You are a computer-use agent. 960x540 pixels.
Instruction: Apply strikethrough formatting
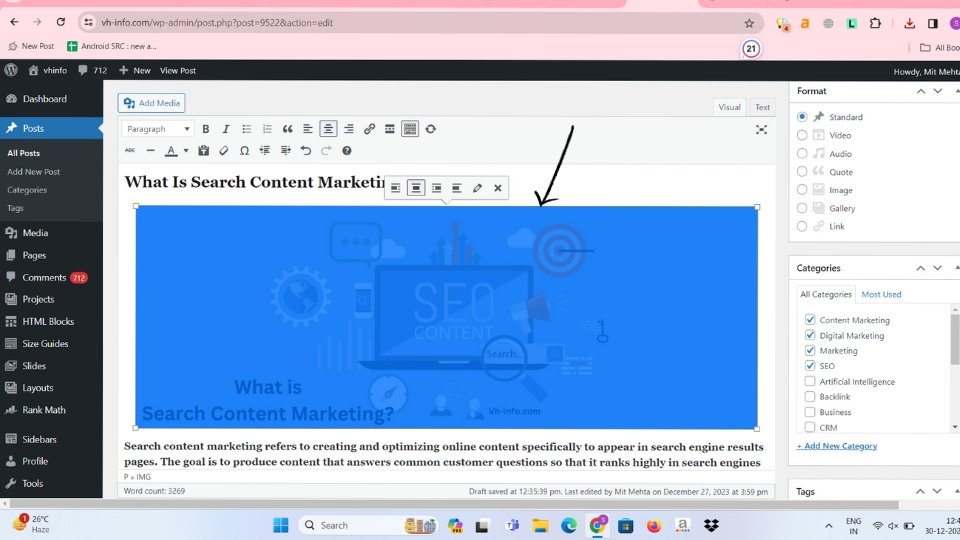pyautogui.click(x=130, y=151)
